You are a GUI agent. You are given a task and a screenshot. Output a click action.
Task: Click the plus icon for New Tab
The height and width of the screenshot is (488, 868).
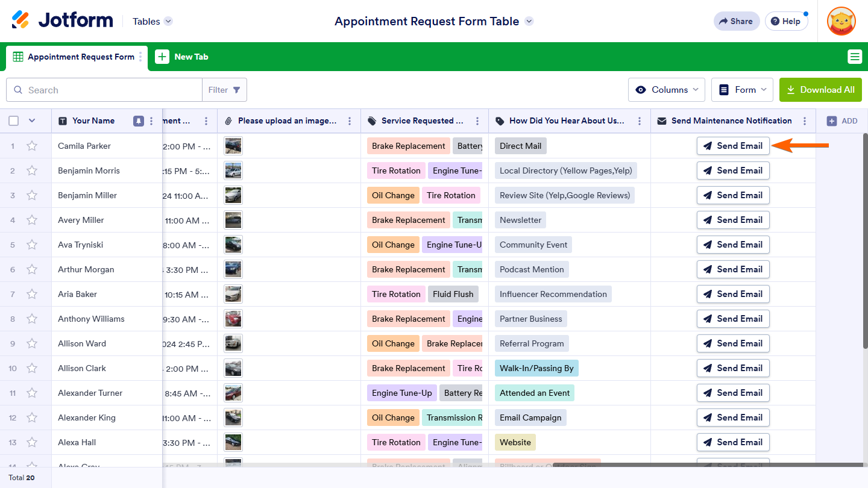click(162, 57)
